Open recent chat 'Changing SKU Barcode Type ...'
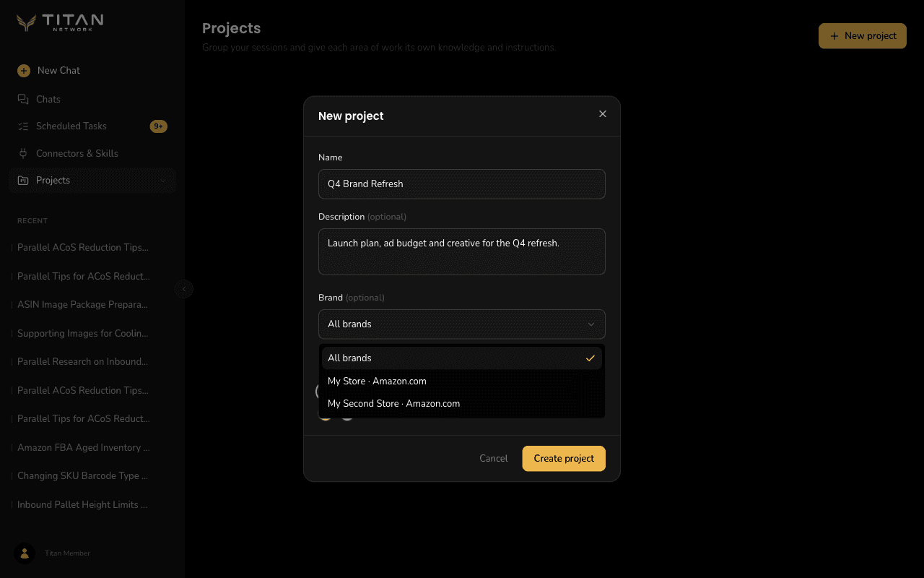The height and width of the screenshot is (578, 924). [x=83, y=476]
